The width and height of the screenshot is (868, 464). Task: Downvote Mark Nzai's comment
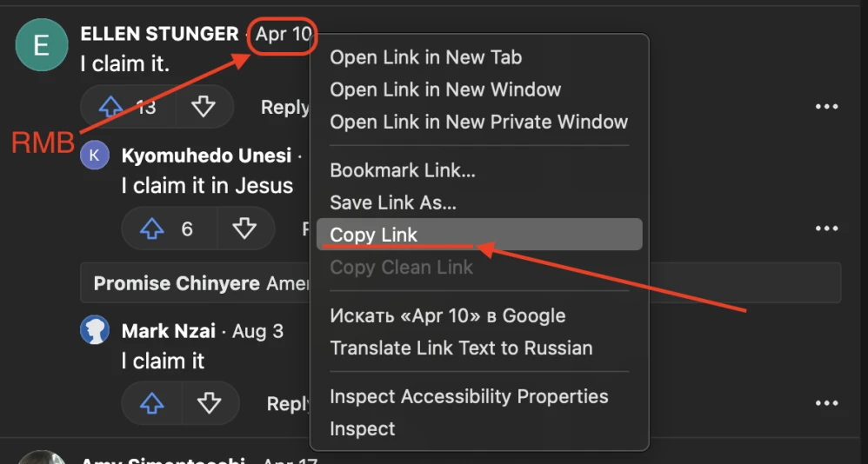[x=209, y=403]
